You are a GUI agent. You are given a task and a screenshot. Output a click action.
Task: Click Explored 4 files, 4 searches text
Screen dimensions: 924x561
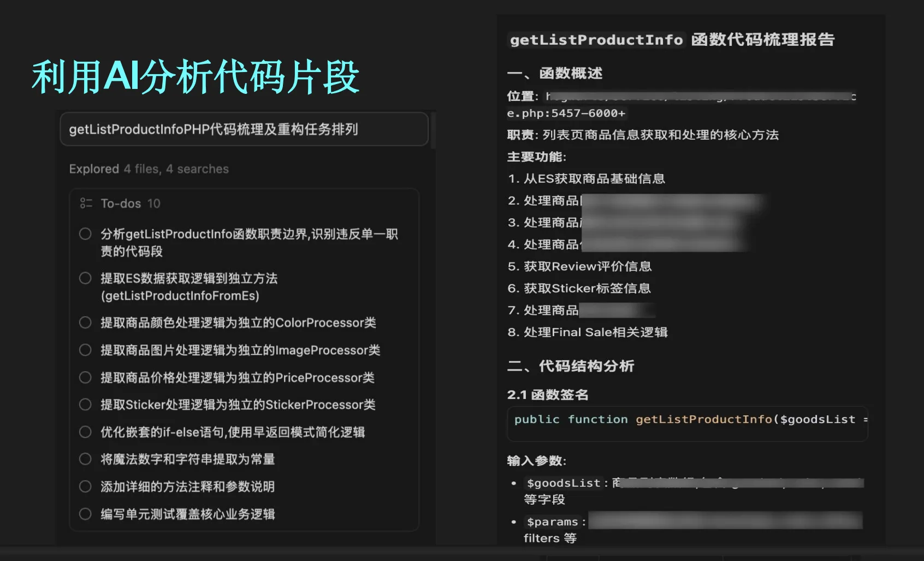tap(148, 169)
